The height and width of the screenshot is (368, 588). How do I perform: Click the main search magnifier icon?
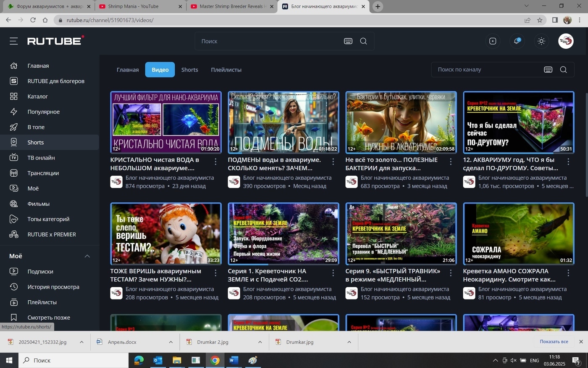pos(364,41)
